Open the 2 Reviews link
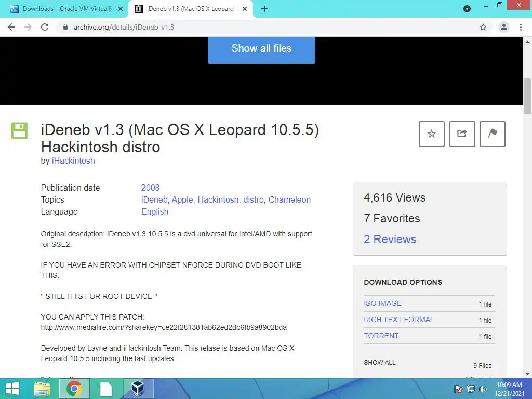 [x=390, y=239]
